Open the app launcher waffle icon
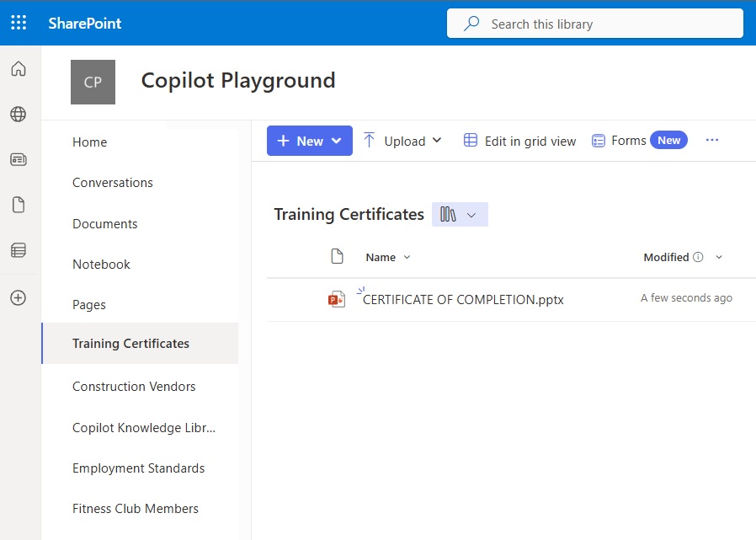Image resolution: width=756 pixels, height=540 pixels. pyautogui.click(x=19, y=23)
